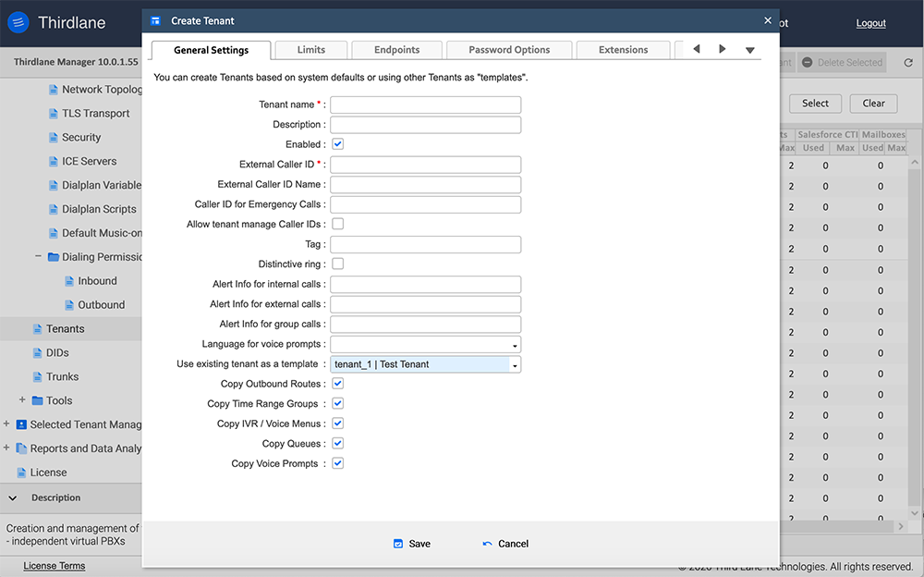Click Caller ID for Emergency Calls field
Viewport: 924px width, 577px height.
425,204
